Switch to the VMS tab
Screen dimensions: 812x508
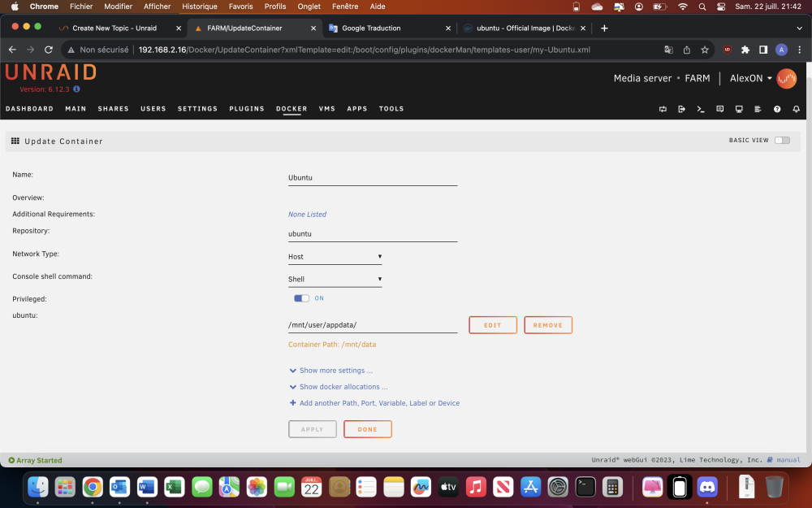pos(326,109)
